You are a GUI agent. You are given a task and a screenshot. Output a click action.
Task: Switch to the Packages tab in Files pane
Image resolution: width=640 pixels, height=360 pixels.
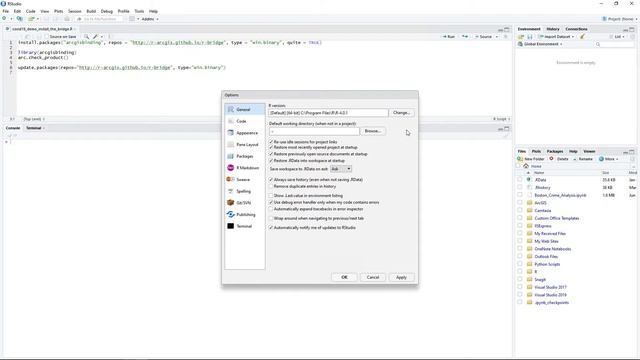[x=555, y=151]
